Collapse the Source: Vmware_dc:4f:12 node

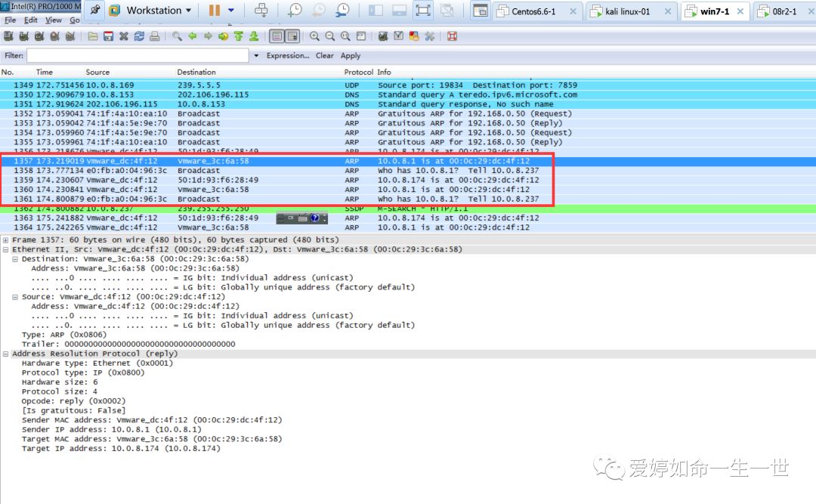click(15, 297)
